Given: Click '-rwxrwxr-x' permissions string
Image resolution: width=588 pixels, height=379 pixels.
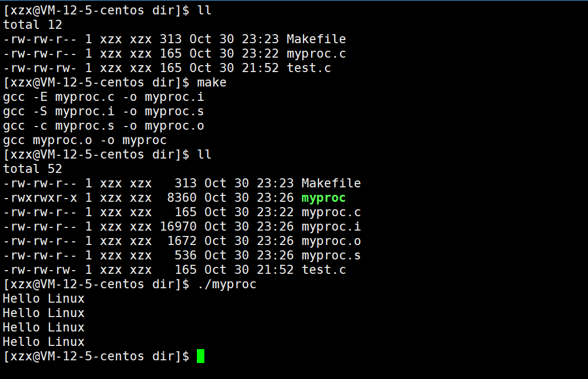Looking at the screenshot, I should (40, 198).
